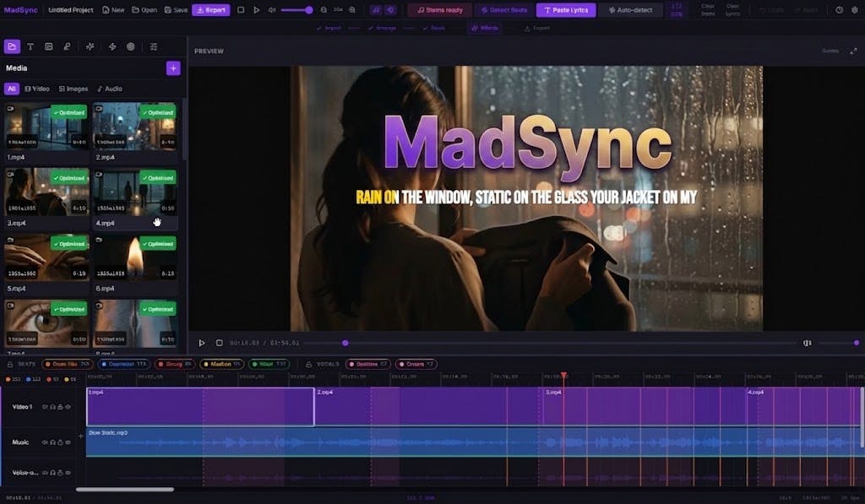Open the sparkle effects panel icon
Image resolution: width=865 pixels, height=504 pixels.
coord(90,46)
